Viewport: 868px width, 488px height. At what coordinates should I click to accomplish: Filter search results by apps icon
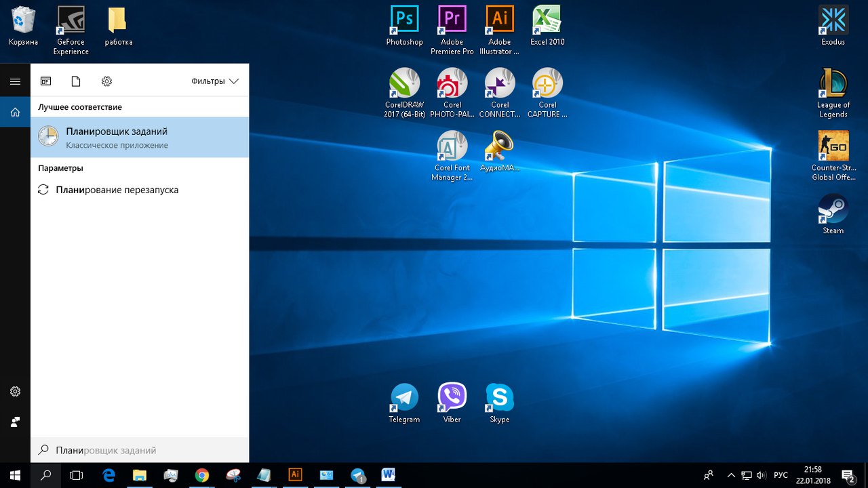(46, 81)
